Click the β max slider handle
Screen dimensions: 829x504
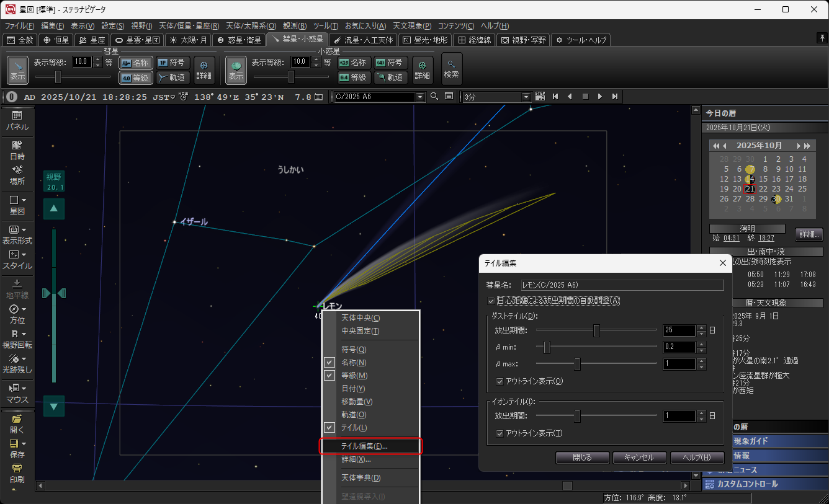point(577,364)
